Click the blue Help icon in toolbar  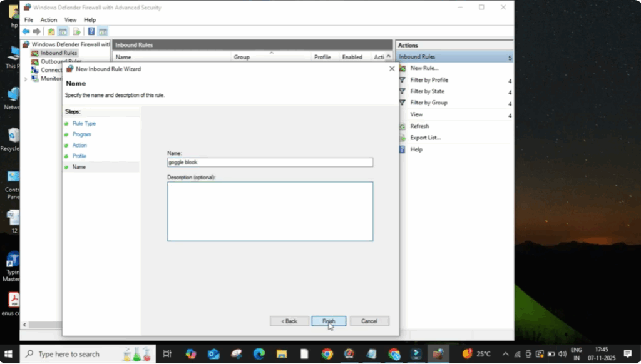91,31
